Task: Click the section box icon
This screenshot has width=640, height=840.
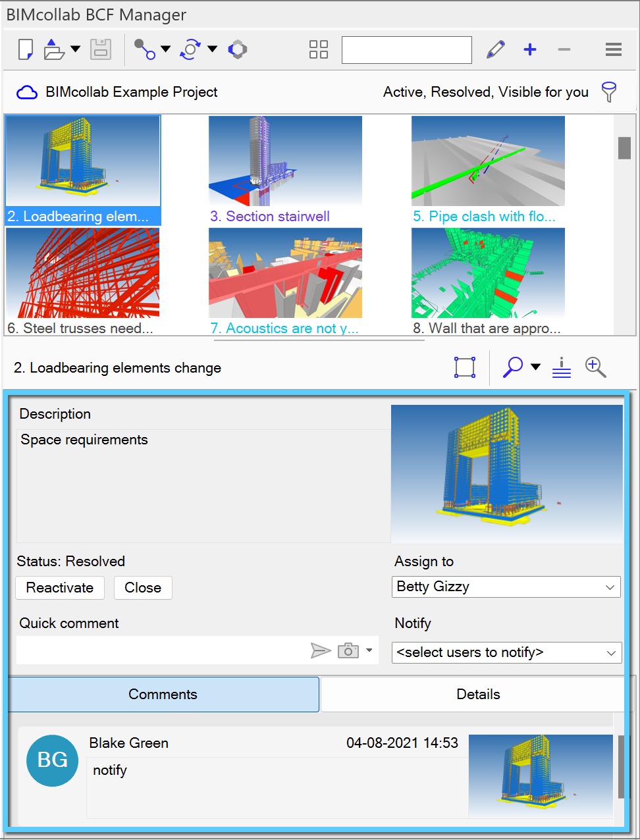Action: coord(465,367)
